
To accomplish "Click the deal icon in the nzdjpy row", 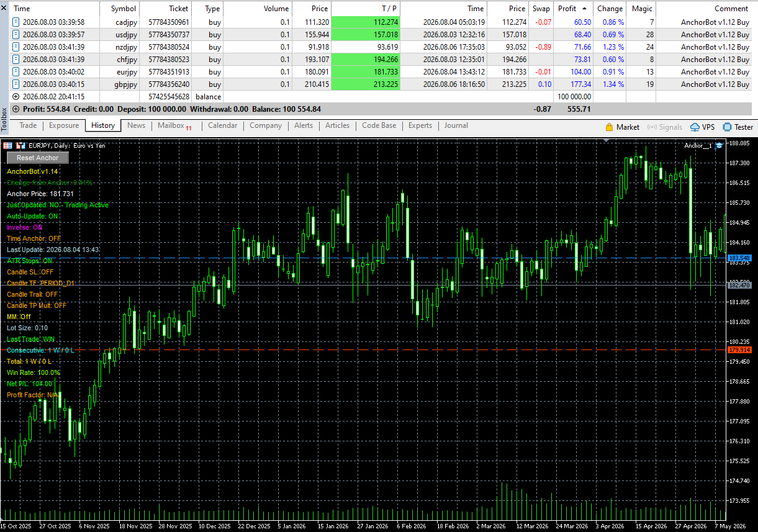I will 16,47.
